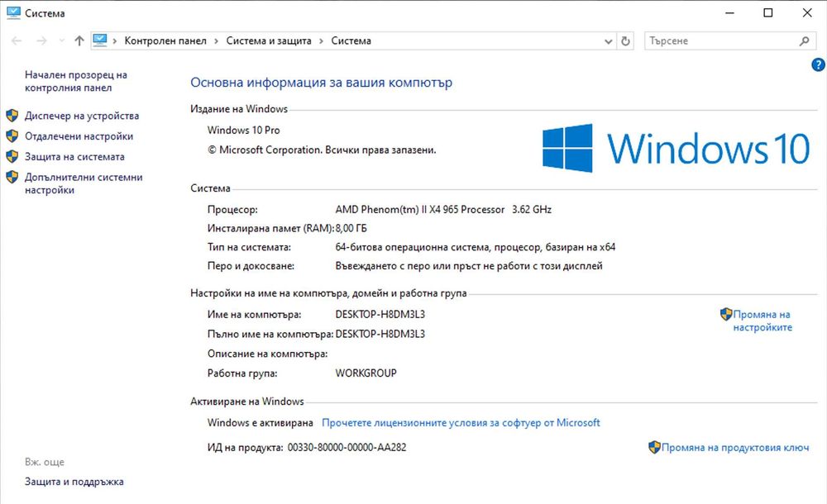Expand the chevron before Контролен панел
The height and width of the screenshot is (504, 827).
pos(114,41)
